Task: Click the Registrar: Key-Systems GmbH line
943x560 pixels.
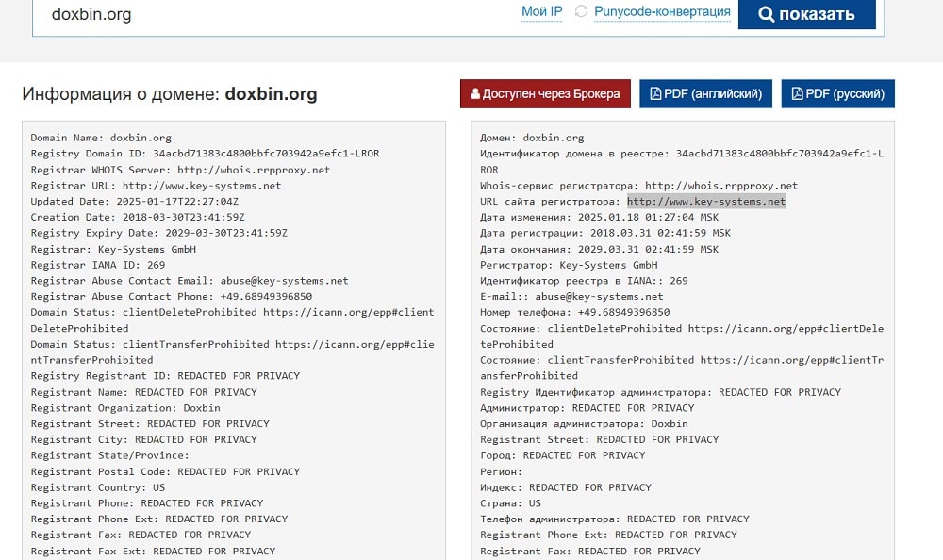Action: (x=113, y=249)
